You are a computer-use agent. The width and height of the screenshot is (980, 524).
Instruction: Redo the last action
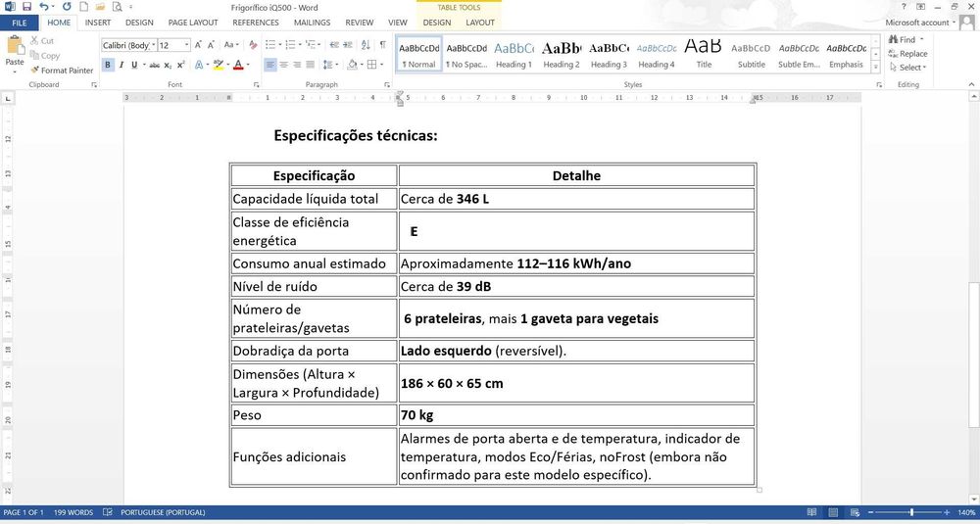pyautogui.click(x=67, y=7)
